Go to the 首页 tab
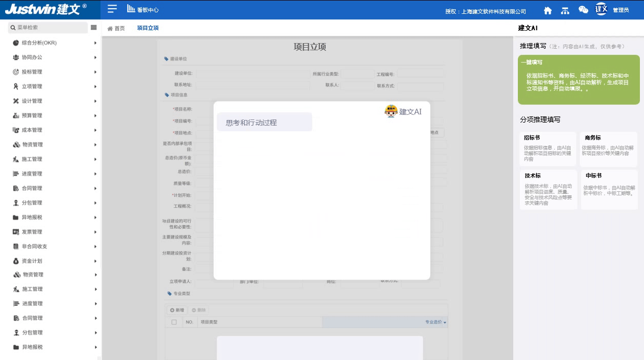Image resolution: width=644 pixels, height=360 pixels. (x=116, y=28)
